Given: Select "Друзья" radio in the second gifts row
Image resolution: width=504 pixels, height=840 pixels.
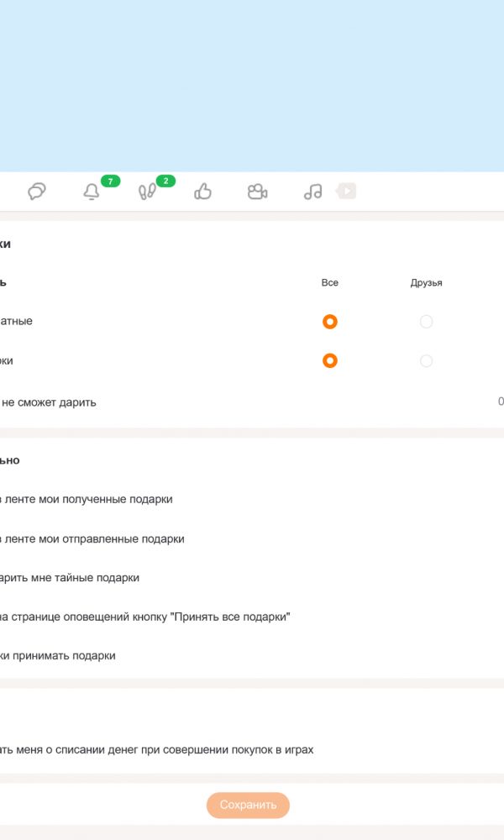Looking at the screenshot, I should [426, 361].
